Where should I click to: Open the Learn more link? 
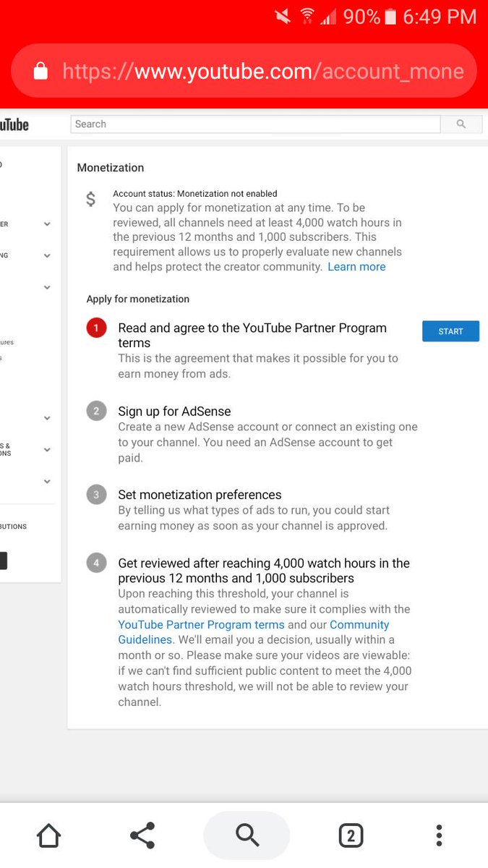tap(356, 267)
